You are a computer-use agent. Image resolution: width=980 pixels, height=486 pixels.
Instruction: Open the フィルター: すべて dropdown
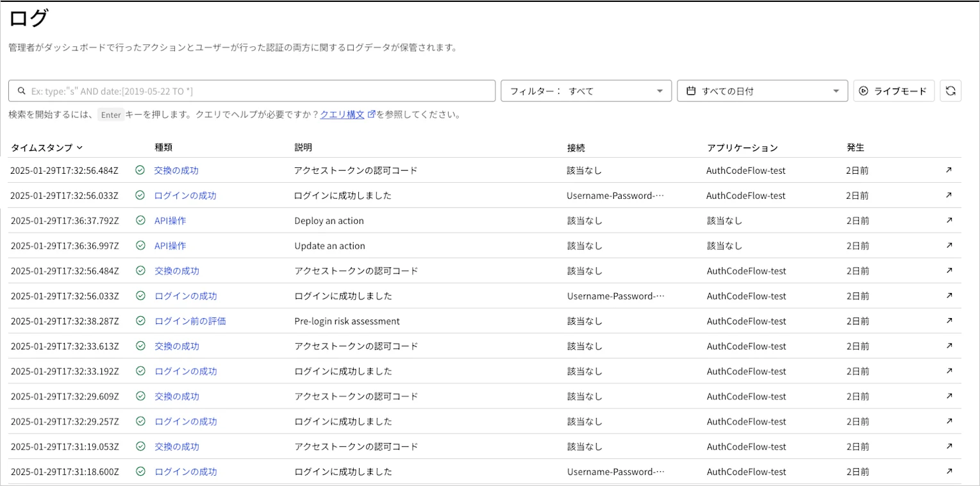click(586, 91)
